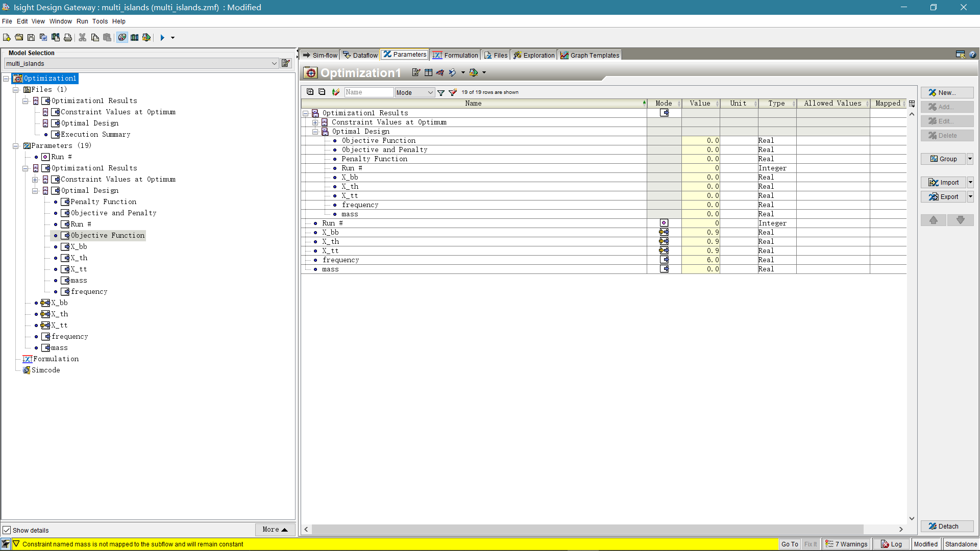Open the Tools menu
This screenshot has width=980, height=551.
(x=100, y=21)
